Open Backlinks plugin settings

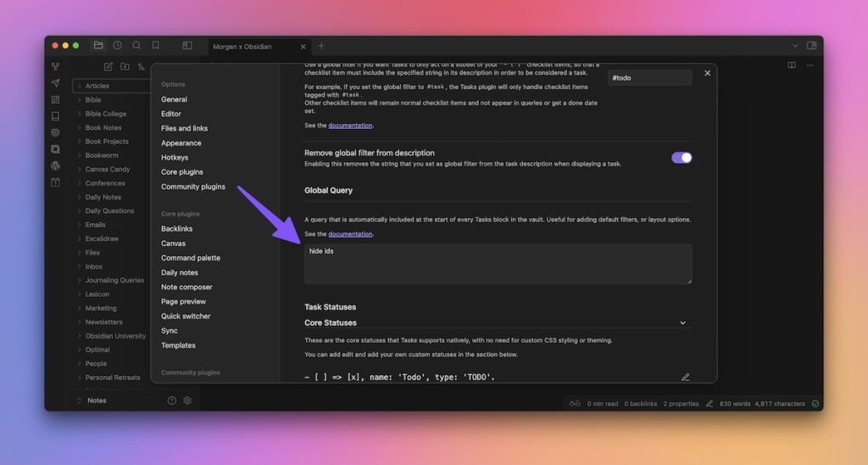176,228
